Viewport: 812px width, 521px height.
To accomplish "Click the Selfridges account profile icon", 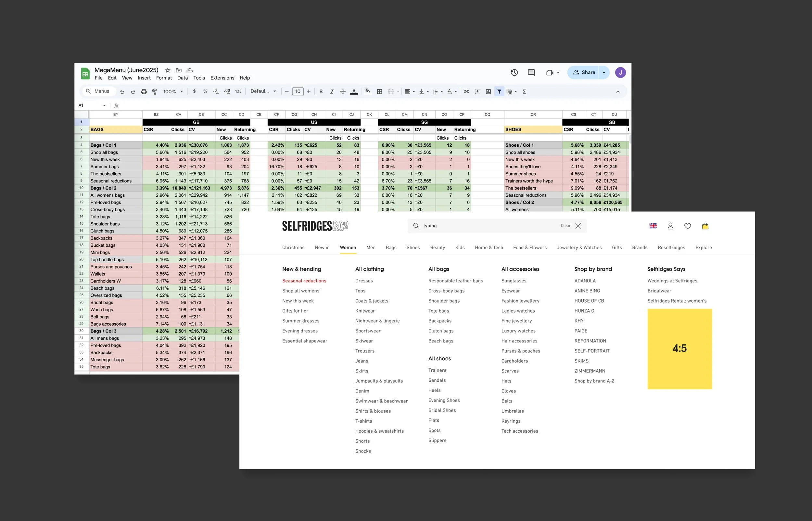I will pyautogui.click(x=670, y=226).
